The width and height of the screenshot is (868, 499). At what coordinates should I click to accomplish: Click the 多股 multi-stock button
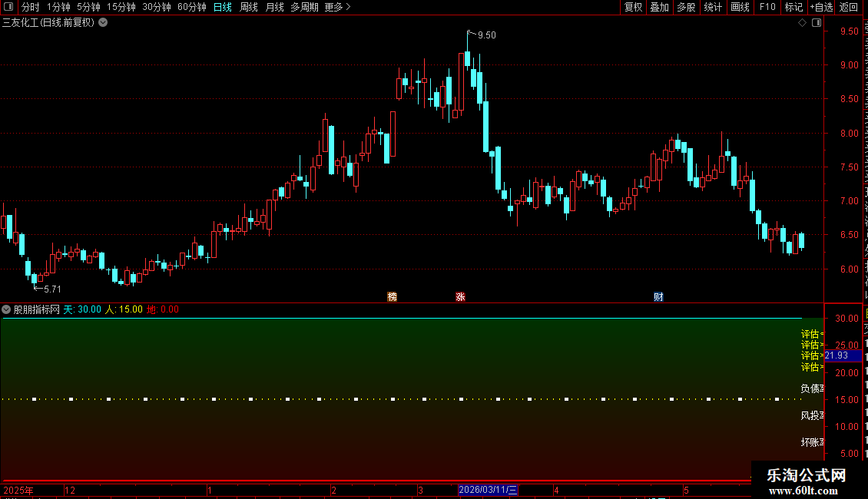click(x=687, y=7)
